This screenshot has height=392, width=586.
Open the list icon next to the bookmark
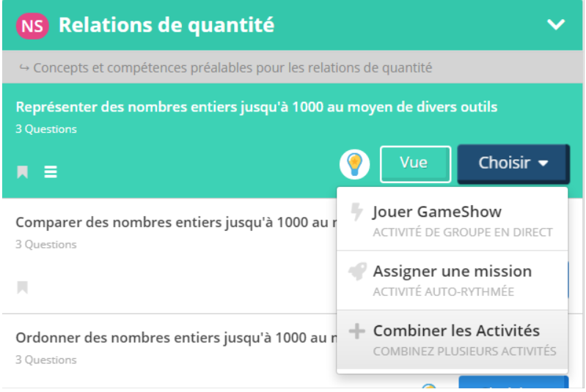51,171
